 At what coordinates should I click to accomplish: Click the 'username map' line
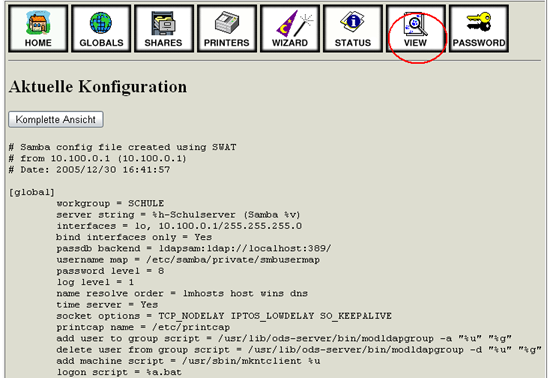click(x=188, y=260)
